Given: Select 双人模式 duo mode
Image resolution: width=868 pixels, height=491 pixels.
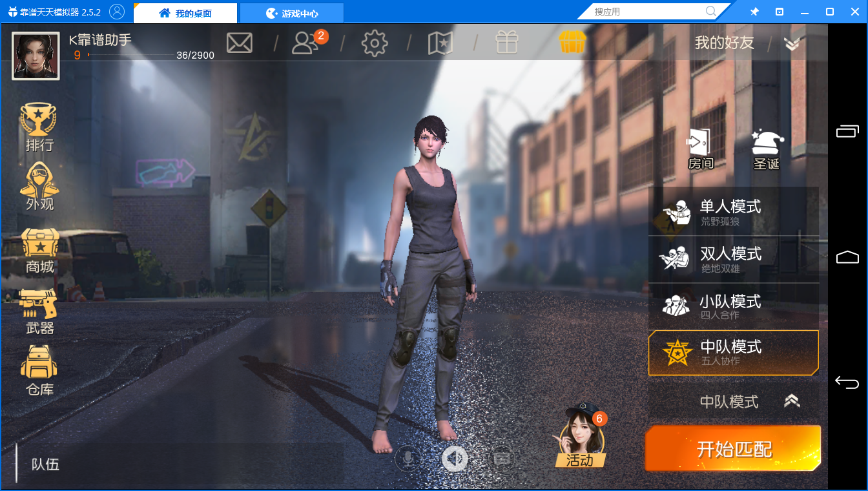Looking at the screenshot, I should click(734, 259).
